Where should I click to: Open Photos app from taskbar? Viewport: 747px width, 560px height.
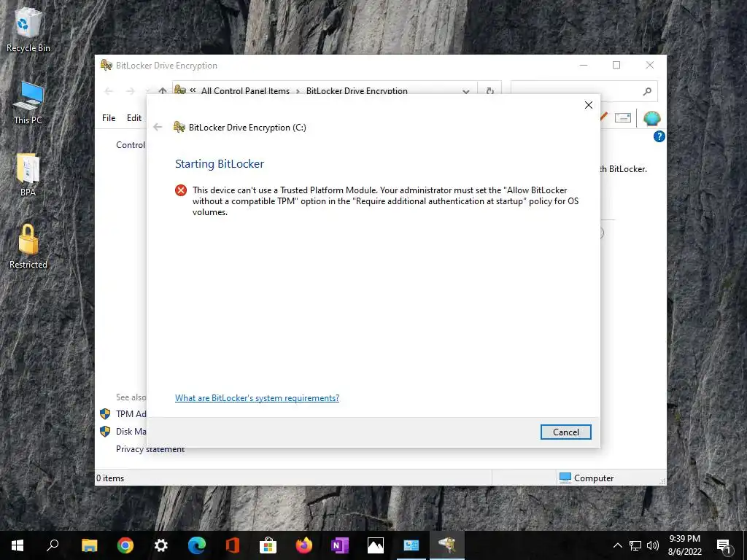click(x=376, y=545)
